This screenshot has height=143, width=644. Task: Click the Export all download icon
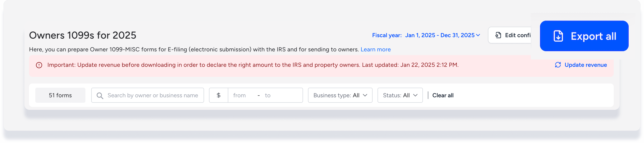pyautogui.click(x=558, y=36)
